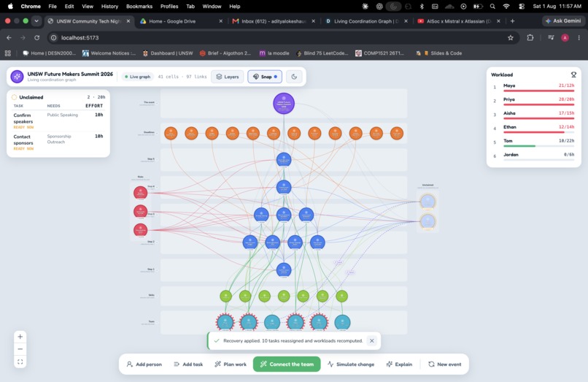Click Maya's red workload bar
588x382 pixels.
point(538,91)
